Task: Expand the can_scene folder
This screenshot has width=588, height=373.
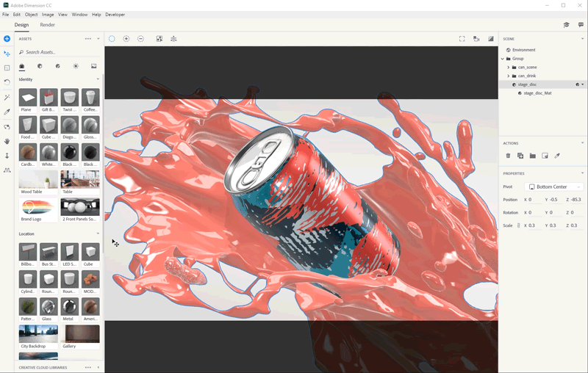Action: tap(508, 67)
